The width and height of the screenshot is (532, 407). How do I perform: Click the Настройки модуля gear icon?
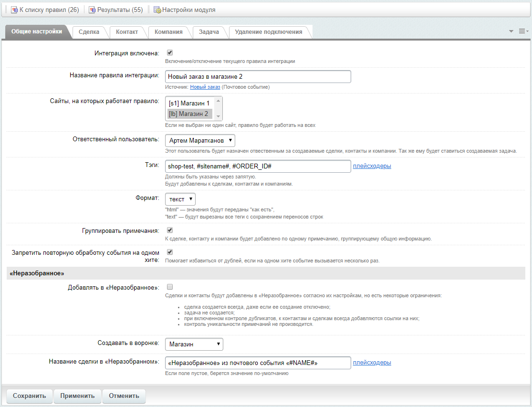(x=157, y=10)
